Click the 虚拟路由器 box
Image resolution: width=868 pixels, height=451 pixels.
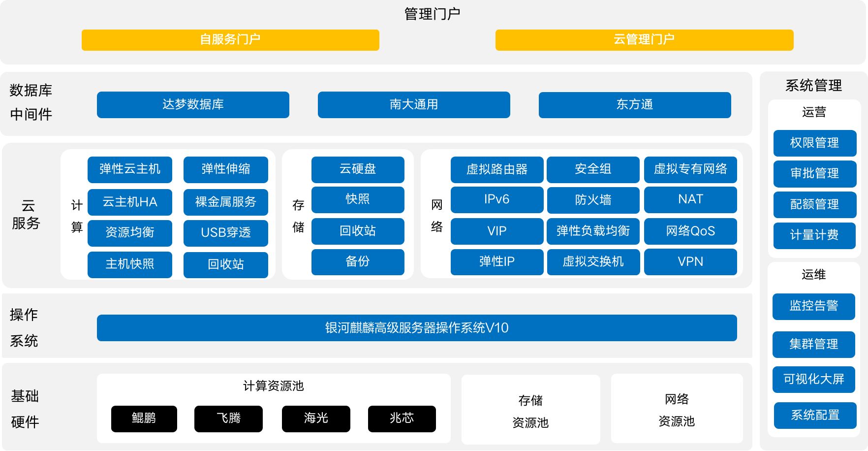[x=497, y=169]
